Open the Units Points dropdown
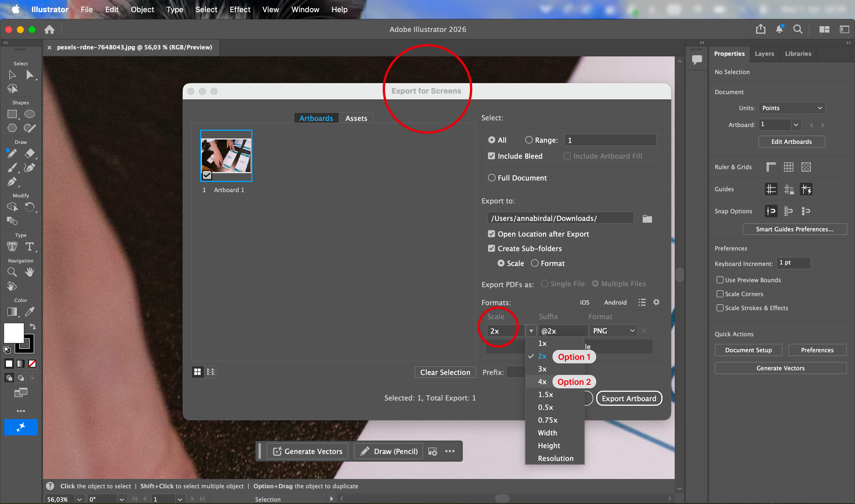The height and width of the screenshot is (504, 855). (x=791, y=108)
